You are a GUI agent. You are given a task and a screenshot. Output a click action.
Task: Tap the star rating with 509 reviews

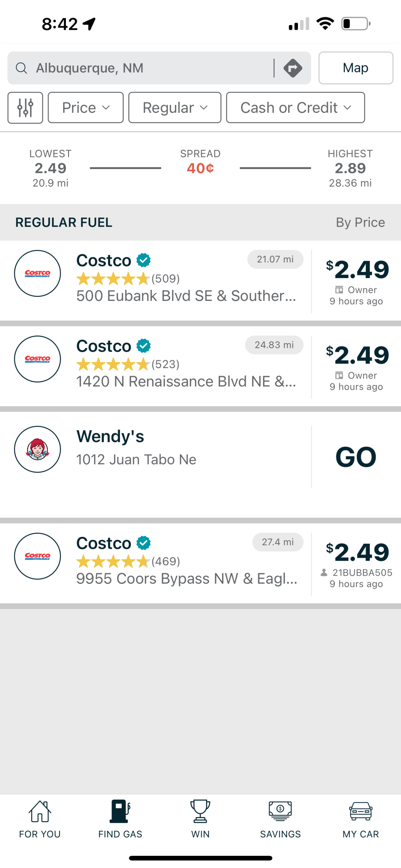coord(113,278)
